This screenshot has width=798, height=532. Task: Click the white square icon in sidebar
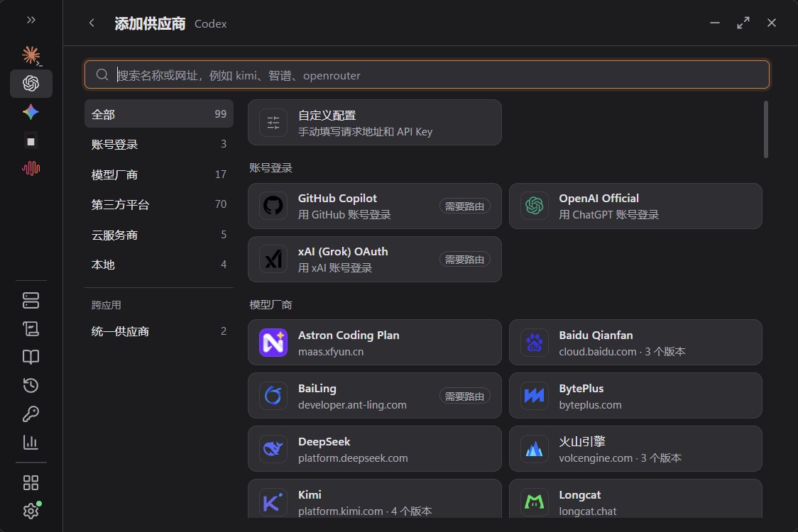point(31,141)
